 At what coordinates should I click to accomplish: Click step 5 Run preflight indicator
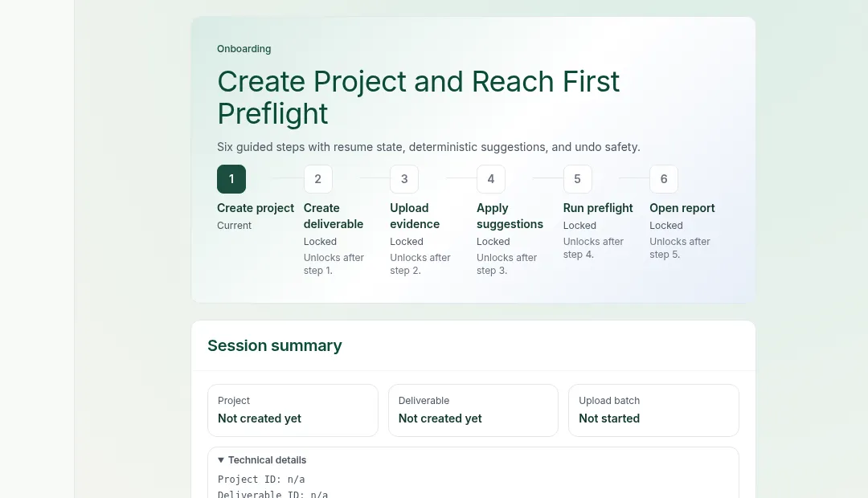click(577, 179)
